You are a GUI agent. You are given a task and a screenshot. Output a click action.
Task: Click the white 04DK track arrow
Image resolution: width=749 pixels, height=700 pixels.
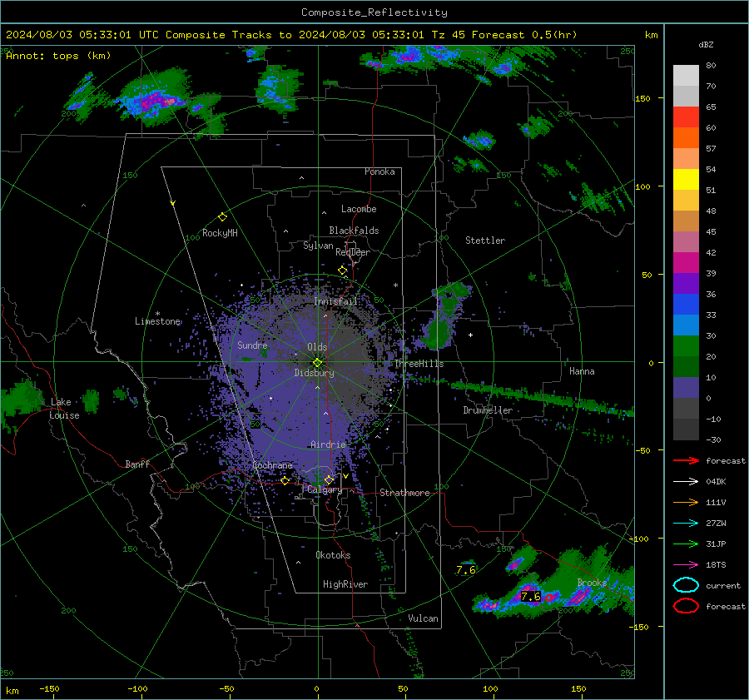pos(686,482)
